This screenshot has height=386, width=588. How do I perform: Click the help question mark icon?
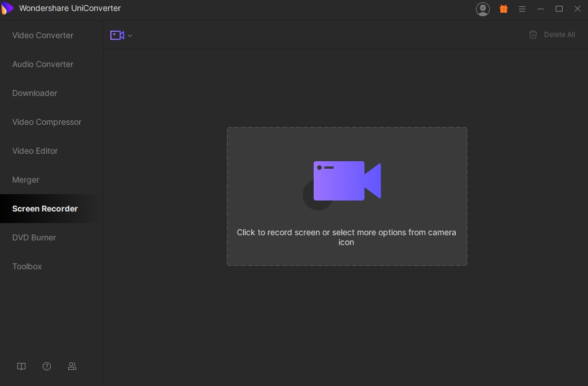click(x=47, y=366)
